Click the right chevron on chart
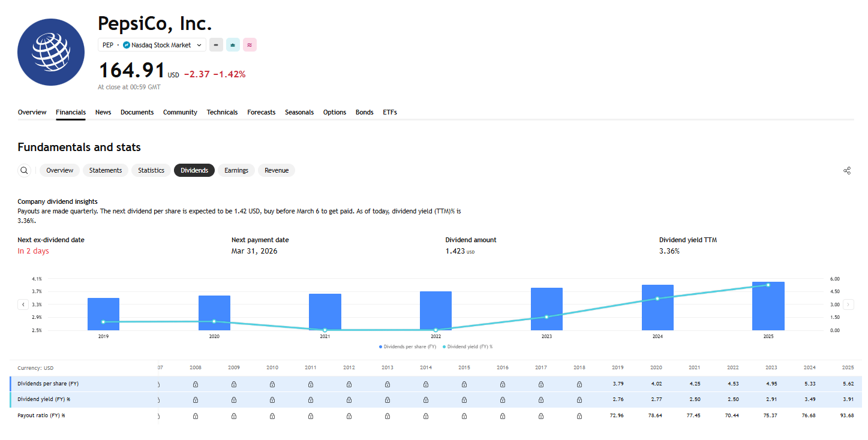 point(848,305)
